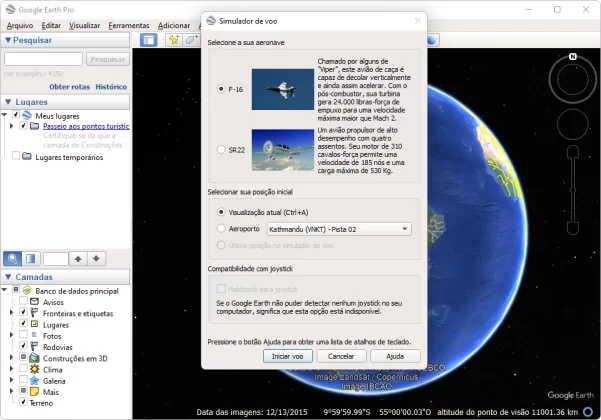
Task: Enable the Fotos layer checkbox
Action: coord(23,335)
